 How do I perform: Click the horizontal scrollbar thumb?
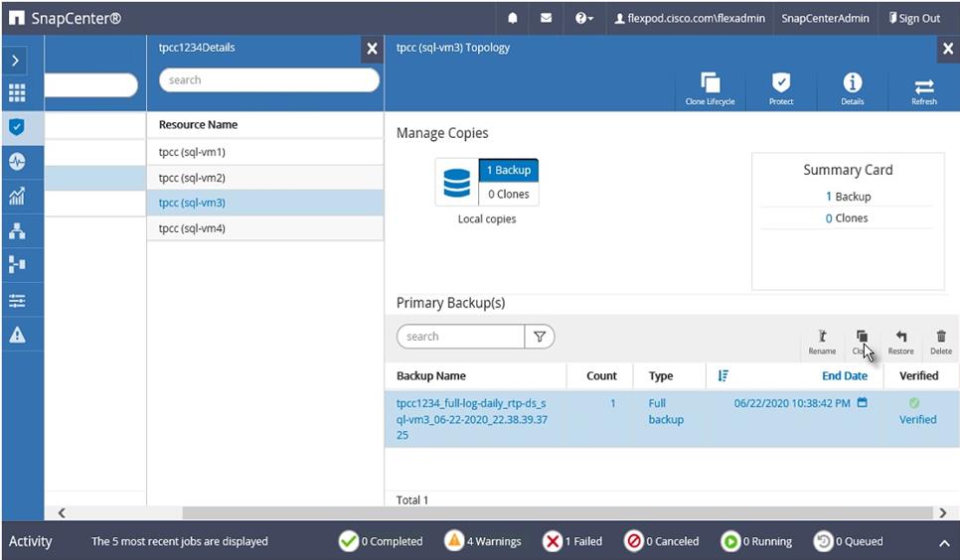[558, 513]
